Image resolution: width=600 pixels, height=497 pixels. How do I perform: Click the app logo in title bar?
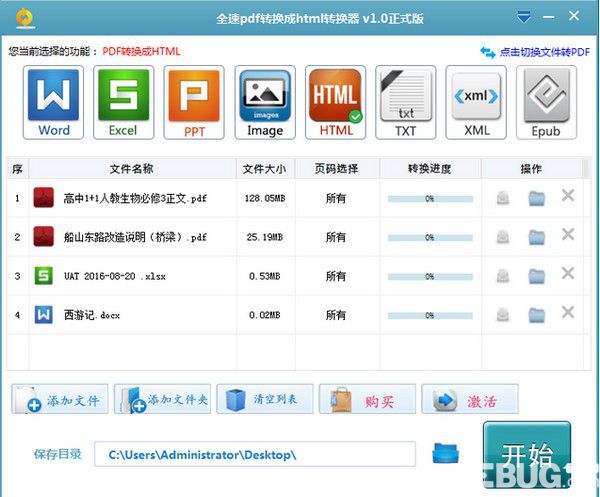25,18
